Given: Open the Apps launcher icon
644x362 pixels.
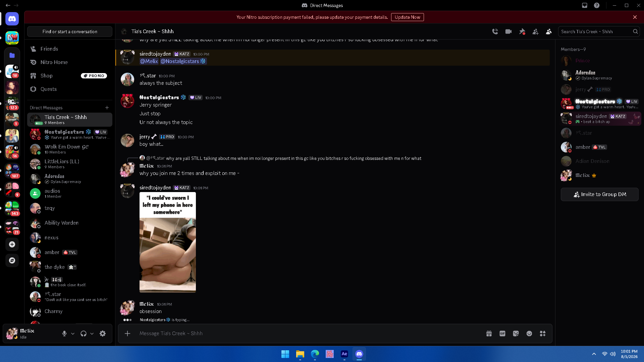Looking at the screenshot, I should click(543, 334).
